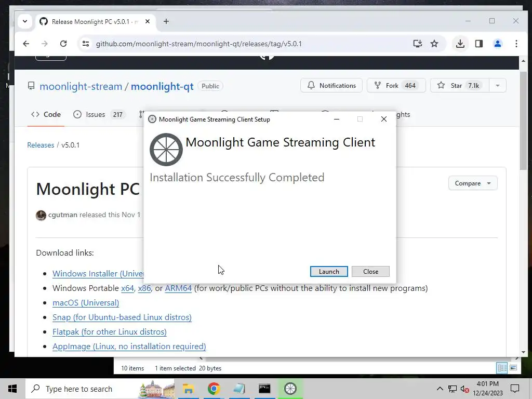The width and height of the screenshot is (532, 399).
Task: Open Chrome downloads icon
Action: coord(460,44)
